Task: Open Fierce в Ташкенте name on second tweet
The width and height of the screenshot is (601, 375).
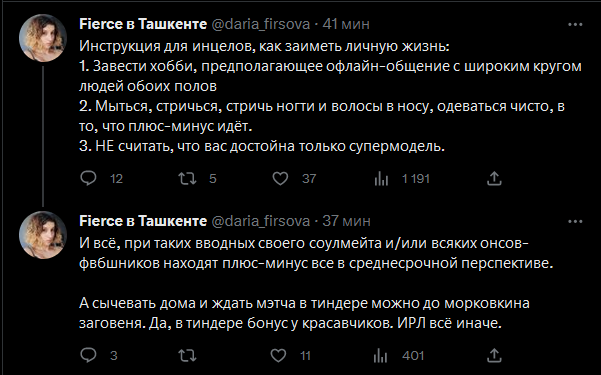Action: tap(143, 221)
